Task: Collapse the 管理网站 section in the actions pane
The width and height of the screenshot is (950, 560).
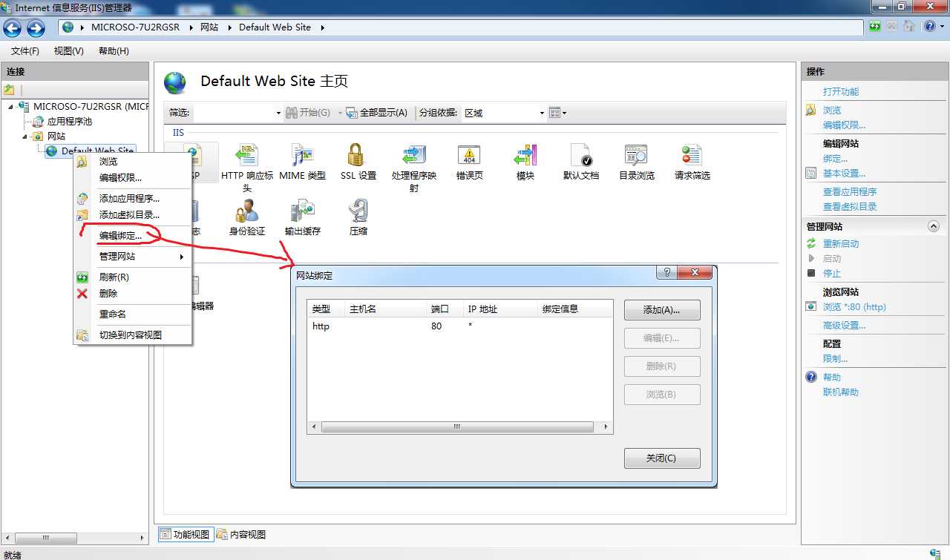Action: pos(934,226)
